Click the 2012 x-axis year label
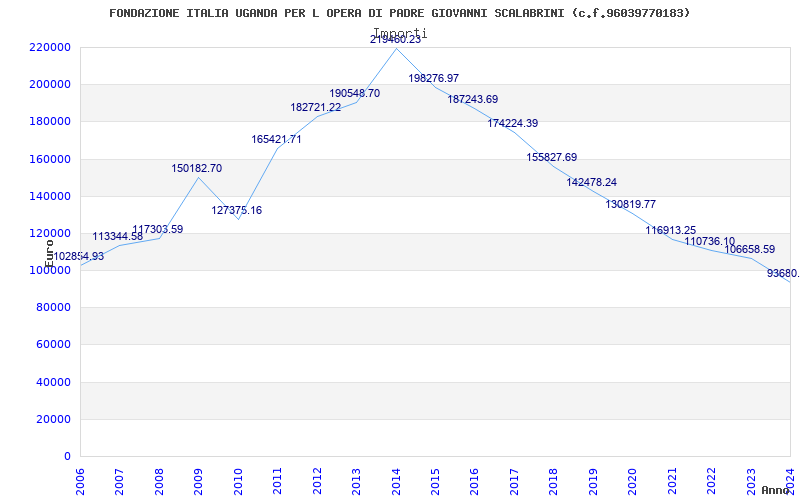The image size is (800, 500). (317, 481)
